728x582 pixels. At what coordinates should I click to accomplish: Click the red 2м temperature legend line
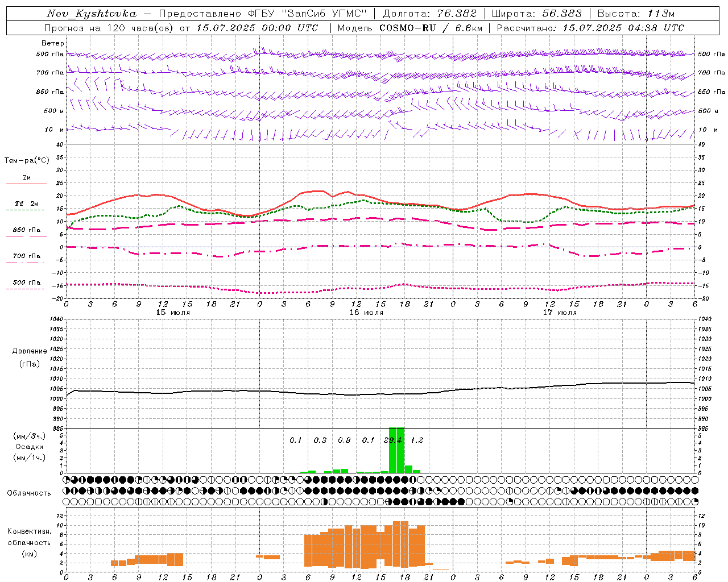point(26,184)
